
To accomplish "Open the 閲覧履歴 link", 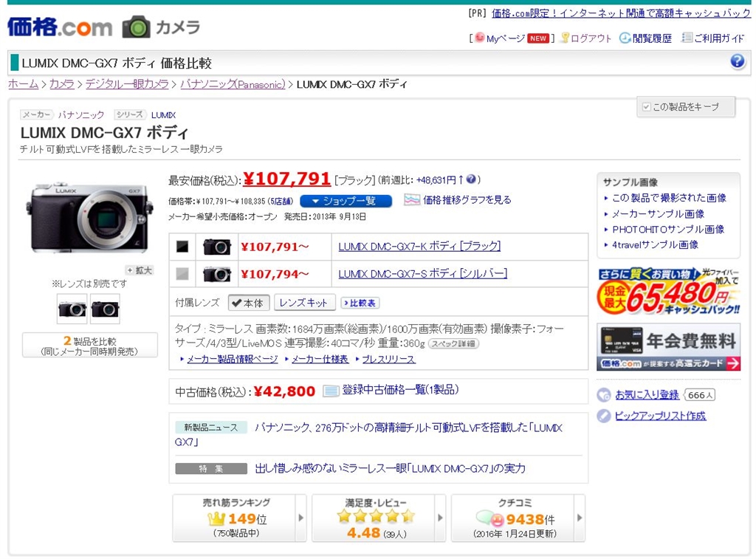I will tap(652, 38).
